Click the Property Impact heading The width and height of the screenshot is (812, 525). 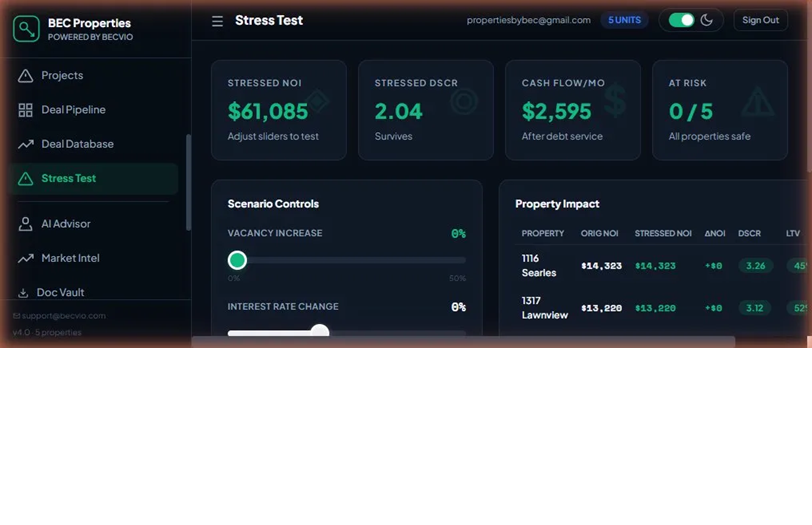557,204
